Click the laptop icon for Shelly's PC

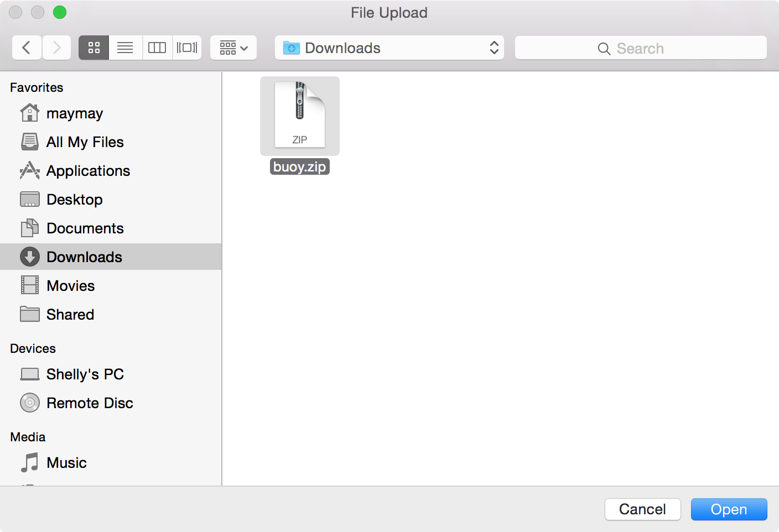point(30,374)
